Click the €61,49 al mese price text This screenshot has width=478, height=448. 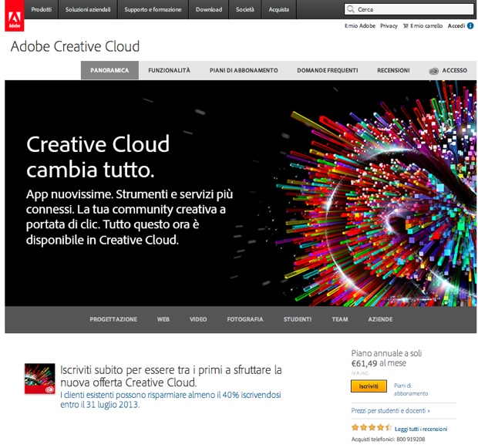point(379,363)
